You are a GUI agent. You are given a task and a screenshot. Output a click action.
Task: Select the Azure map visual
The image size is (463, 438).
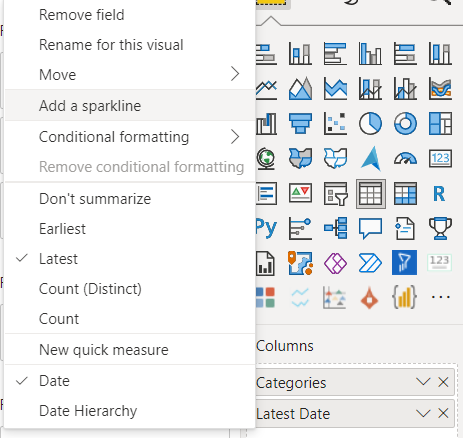coord(370,158)
